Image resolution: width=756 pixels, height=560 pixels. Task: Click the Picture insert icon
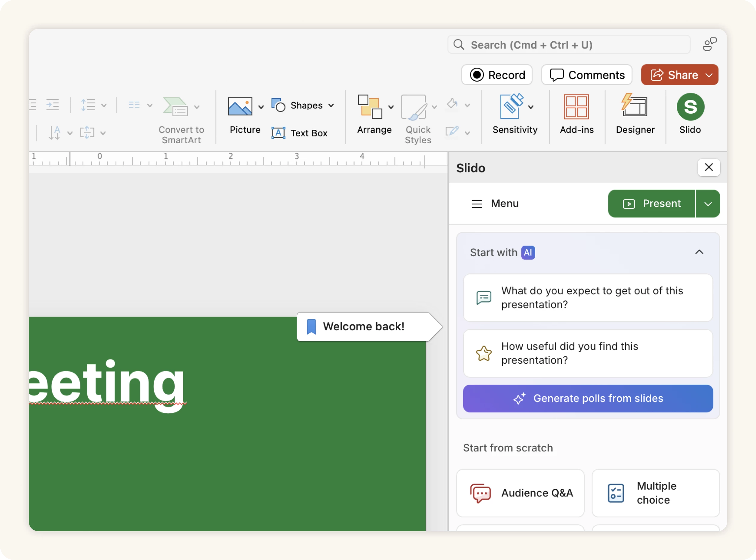[240, 107]
